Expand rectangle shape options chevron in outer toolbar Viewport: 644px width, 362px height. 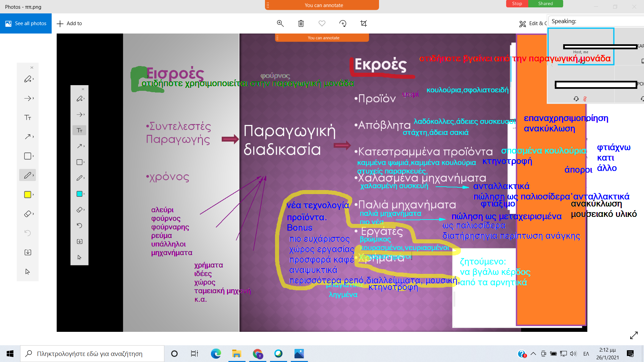pos(33,156)
